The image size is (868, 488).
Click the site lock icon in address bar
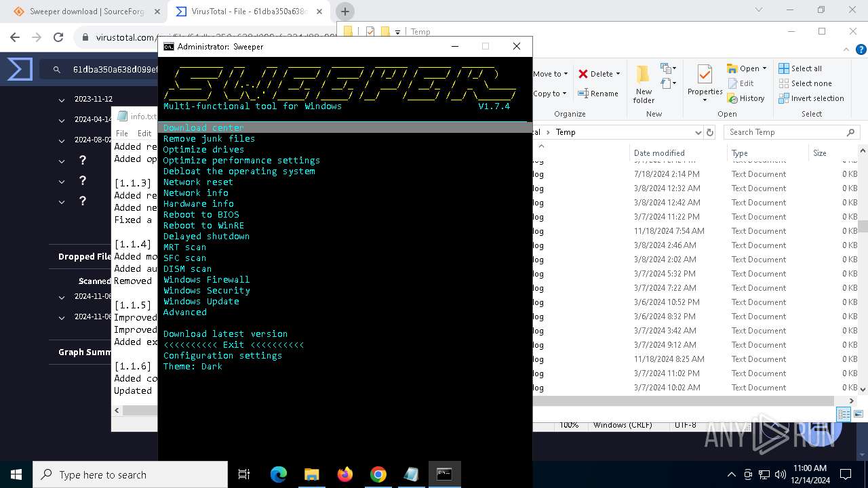tap(85, 37)
